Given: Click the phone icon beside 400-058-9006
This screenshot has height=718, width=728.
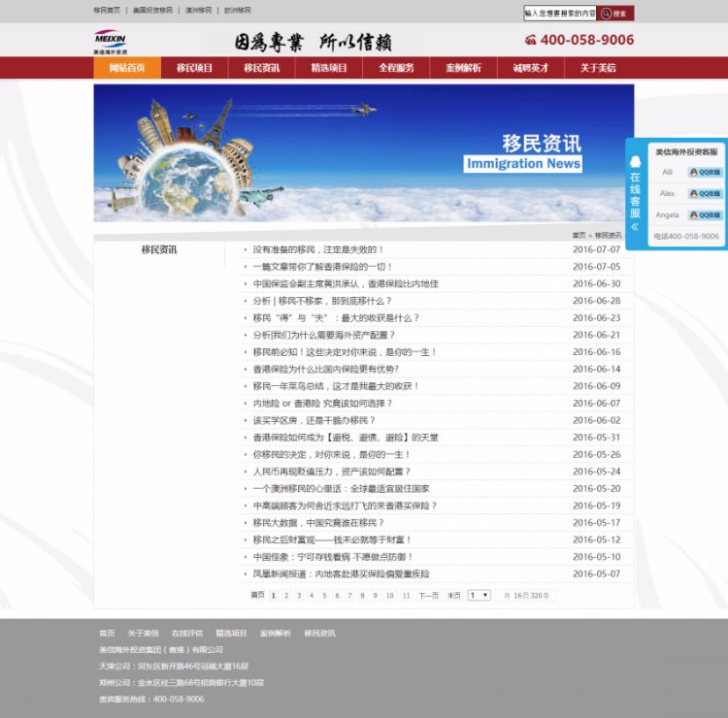Looking at the screenshot, I should coord(531,41).
